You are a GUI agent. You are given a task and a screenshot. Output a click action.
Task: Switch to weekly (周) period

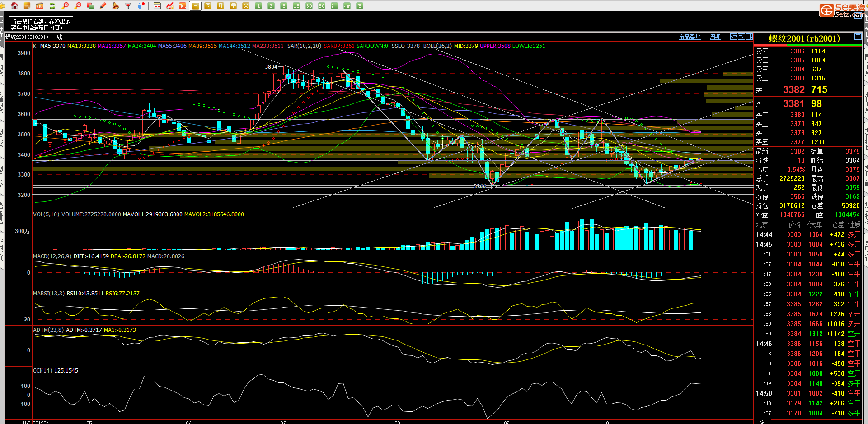(208, 6)
